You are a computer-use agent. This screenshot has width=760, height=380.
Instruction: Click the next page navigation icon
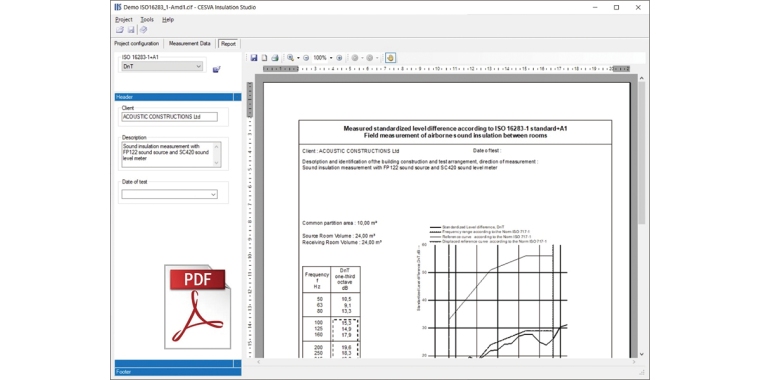pyautogui.click(x=370, y=58)
